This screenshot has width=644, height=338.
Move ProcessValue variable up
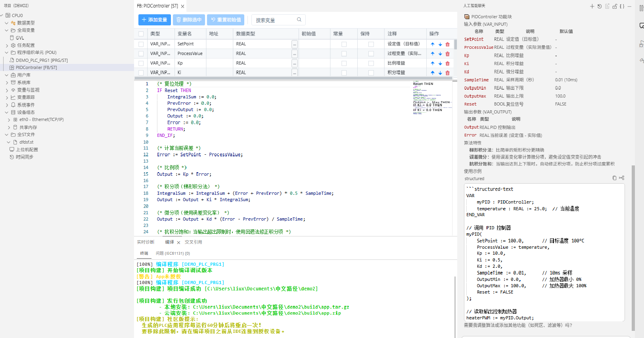point(433,54)
